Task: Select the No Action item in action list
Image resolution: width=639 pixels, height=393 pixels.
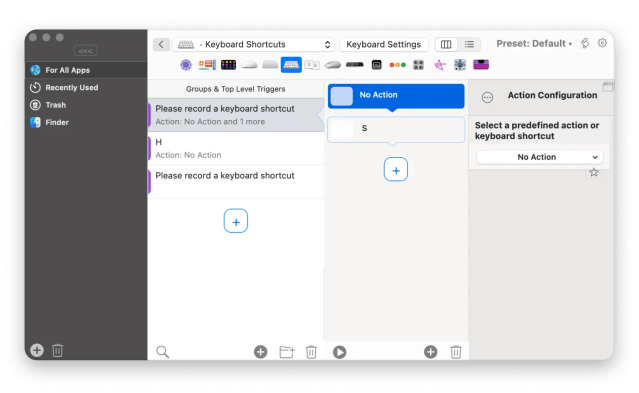Action: [396, 96]
